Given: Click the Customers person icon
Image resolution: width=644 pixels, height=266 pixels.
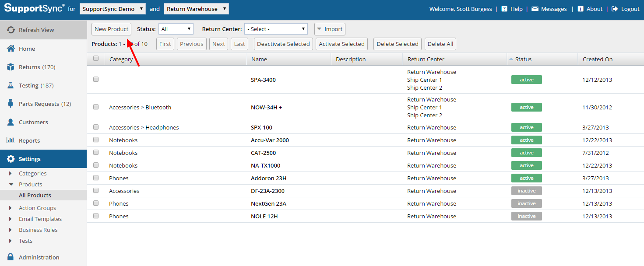Looking at the screenshot, I should [x=11, y=122].
